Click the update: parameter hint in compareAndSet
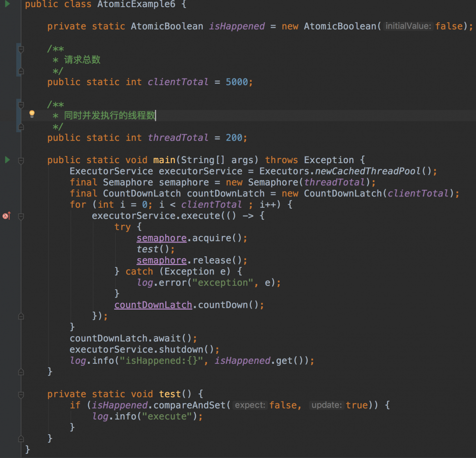 coord(327,405)
